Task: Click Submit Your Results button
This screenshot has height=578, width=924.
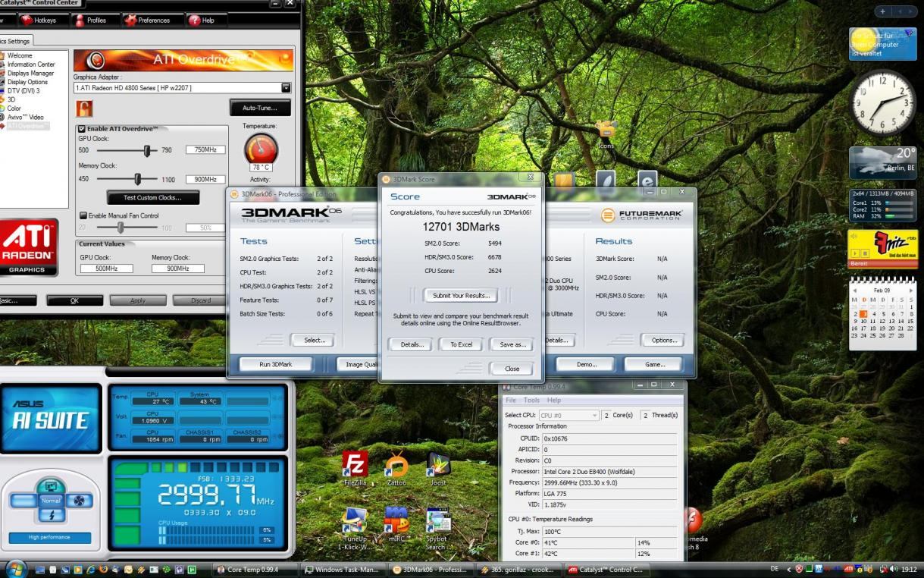Action: [x=461, y=295]
